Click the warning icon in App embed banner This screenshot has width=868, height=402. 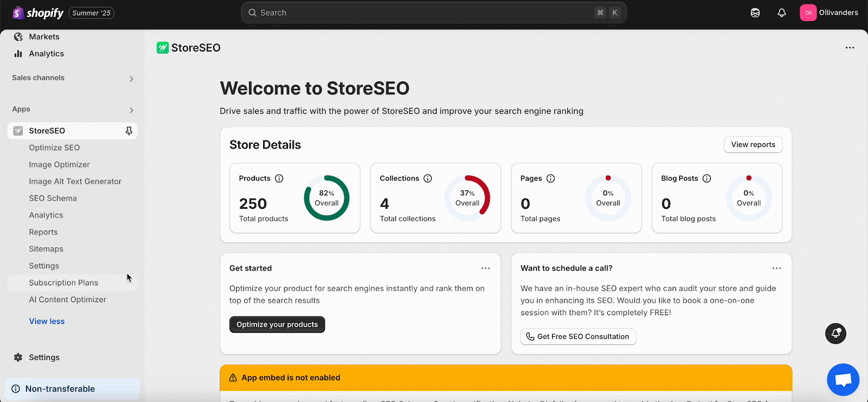tap(233, 378)
